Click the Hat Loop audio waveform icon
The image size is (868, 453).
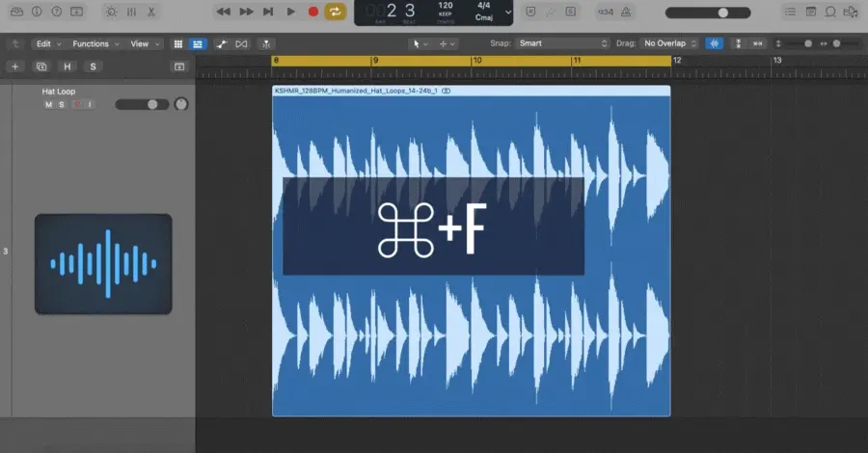[103, 264]
